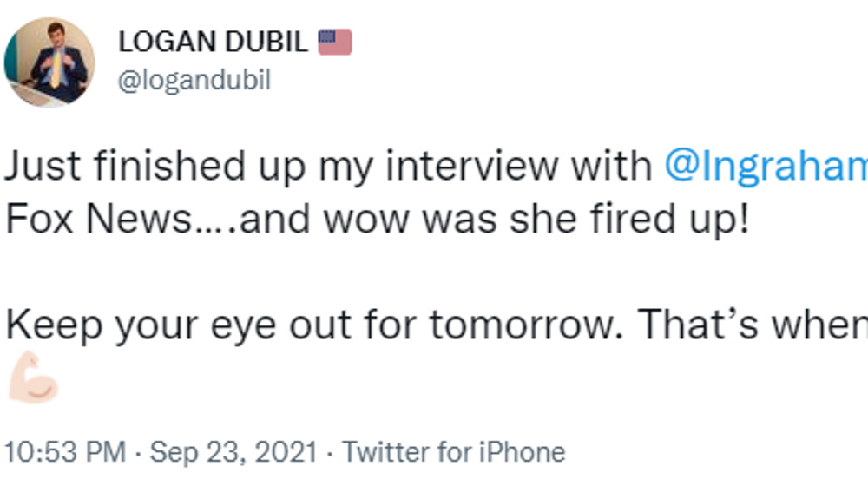This screenshot has height=486, width=868.
Task: Open Logan Dubil's profile picture
Action: (50, 61)
